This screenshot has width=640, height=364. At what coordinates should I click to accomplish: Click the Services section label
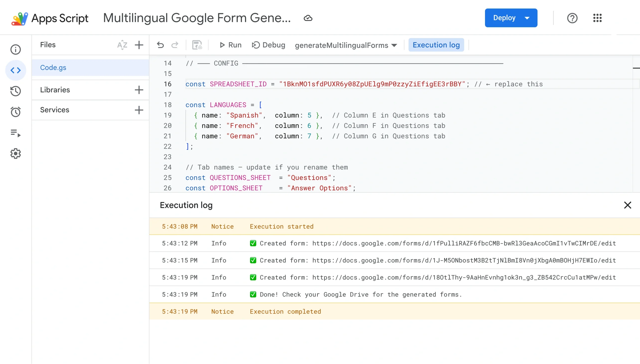point(54,110)
